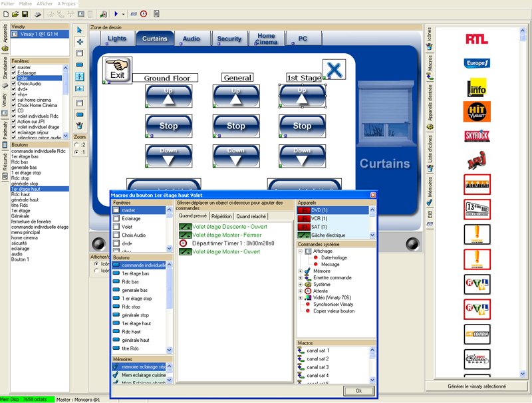The width and height of the screenshot is (532, 403).
Task: Open the dropdown arrow beside the play button
Action: point(124,14)
